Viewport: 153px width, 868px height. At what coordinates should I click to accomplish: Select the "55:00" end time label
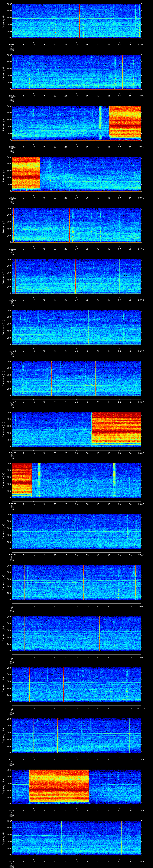141,453
